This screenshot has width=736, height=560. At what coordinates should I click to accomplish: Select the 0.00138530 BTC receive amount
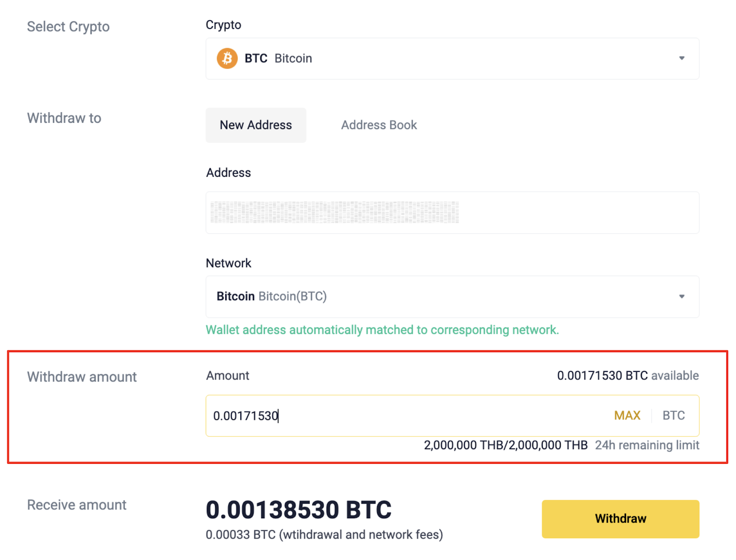point(299,510)
